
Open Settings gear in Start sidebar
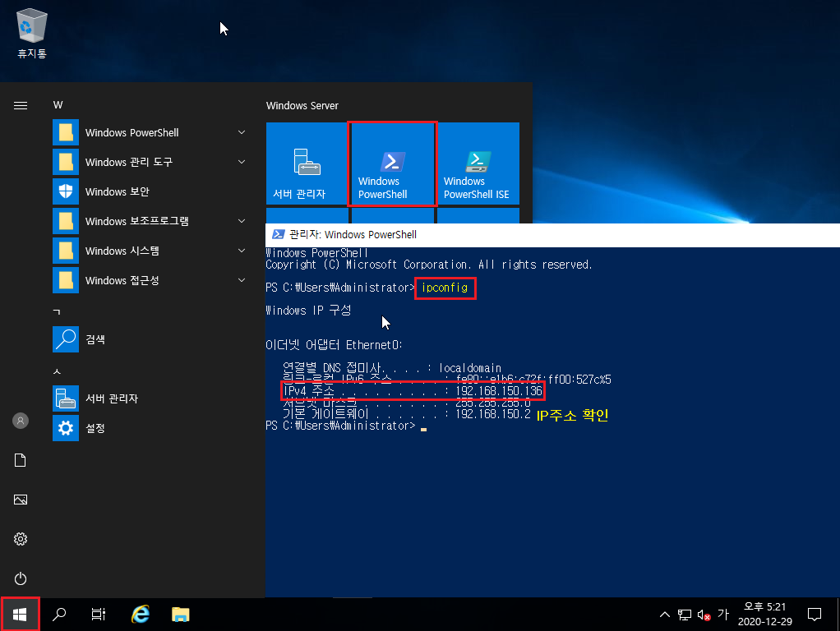[x=21, y=539]
